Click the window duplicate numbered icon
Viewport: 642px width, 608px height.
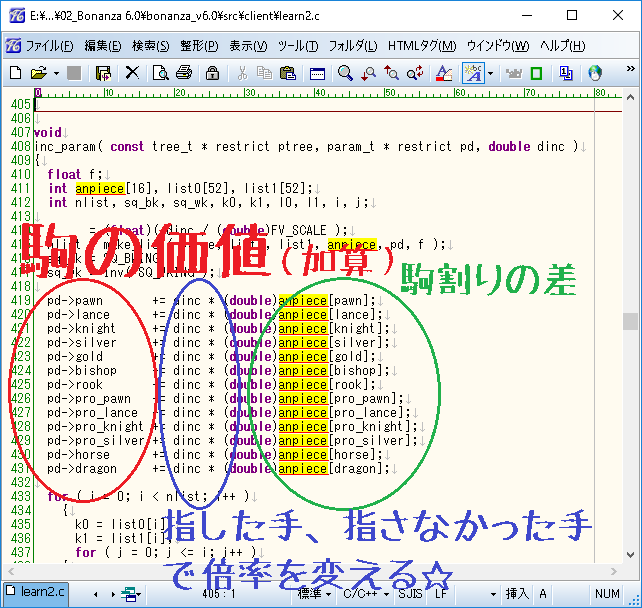pyautogui.click(x=566, y=74)
